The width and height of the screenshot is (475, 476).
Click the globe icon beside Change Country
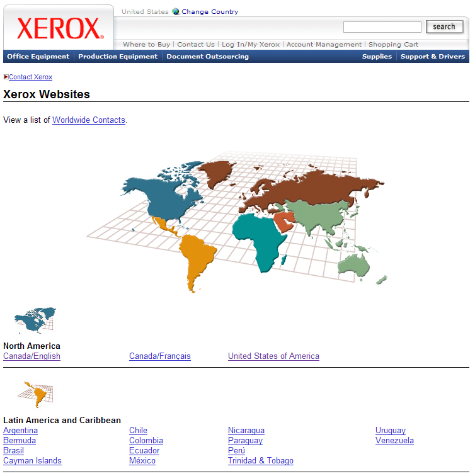pyautogui.click(x=176, y=11)
